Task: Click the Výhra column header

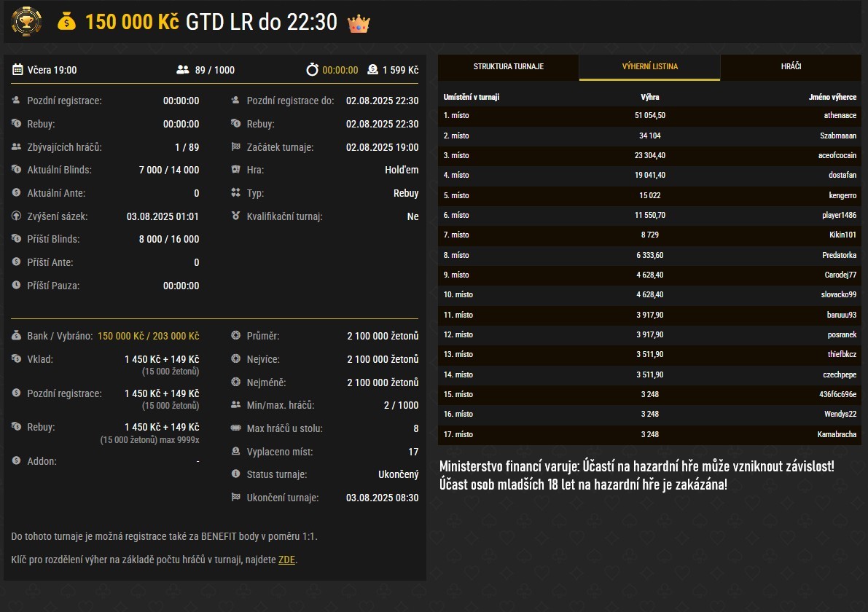Action: (x=649, y=97)
